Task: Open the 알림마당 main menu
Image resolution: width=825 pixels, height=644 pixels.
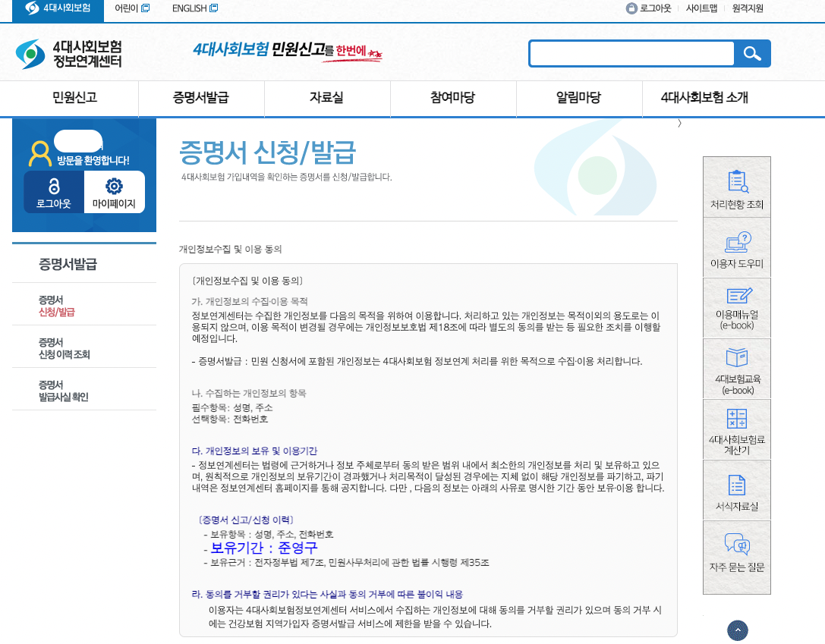Action: point(579,98)
